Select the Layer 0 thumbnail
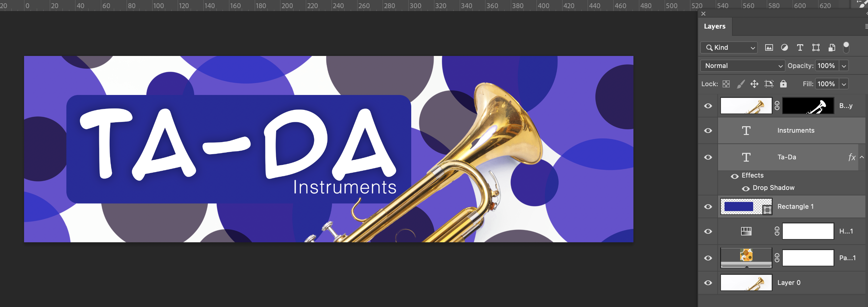The width and height of the screenshot is (868, 307). pos(746,282)
